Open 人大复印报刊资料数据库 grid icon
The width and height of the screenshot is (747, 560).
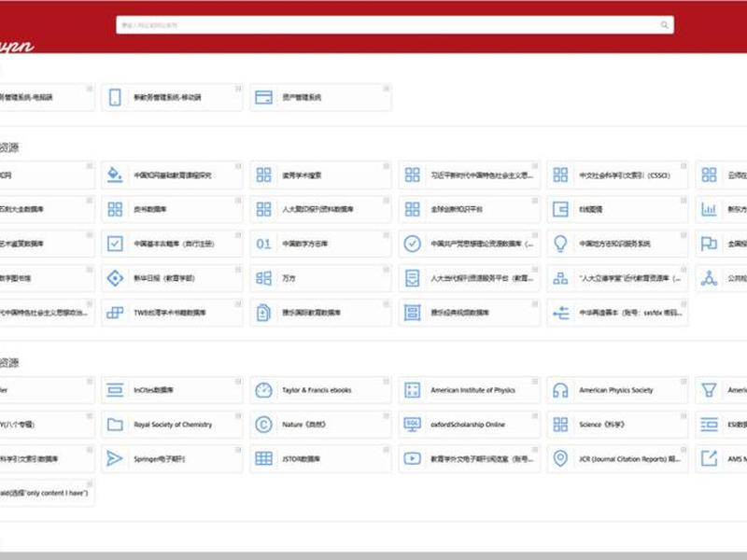click(263, 209)
